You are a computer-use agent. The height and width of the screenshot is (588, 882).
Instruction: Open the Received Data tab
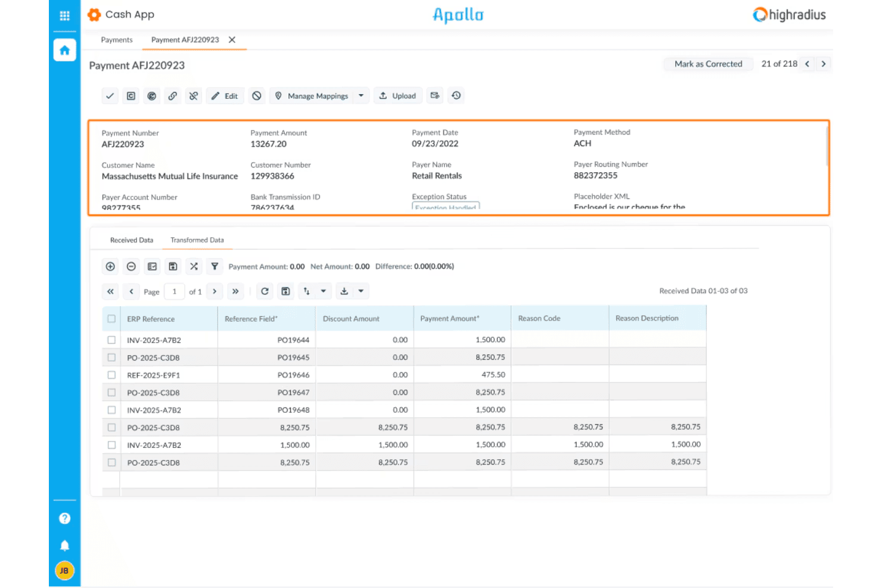(x=132, y=240)
